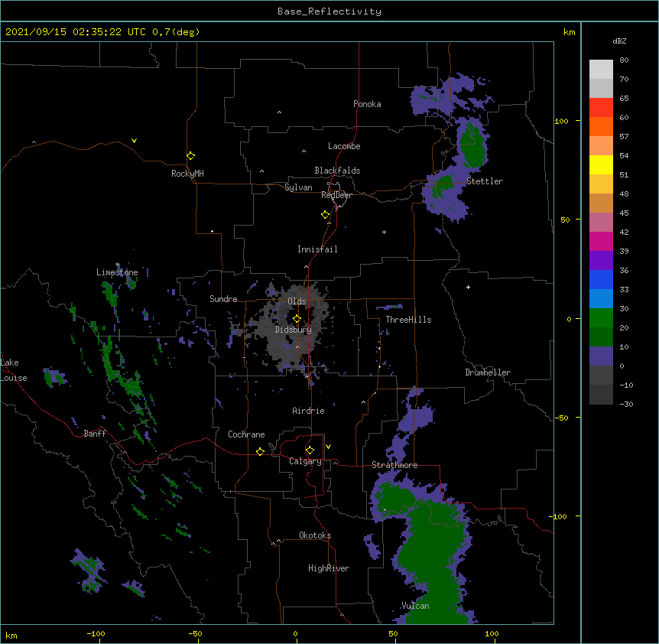Click the Sundre label
This screenshot has width=659, height=644.
pos(223,299)
